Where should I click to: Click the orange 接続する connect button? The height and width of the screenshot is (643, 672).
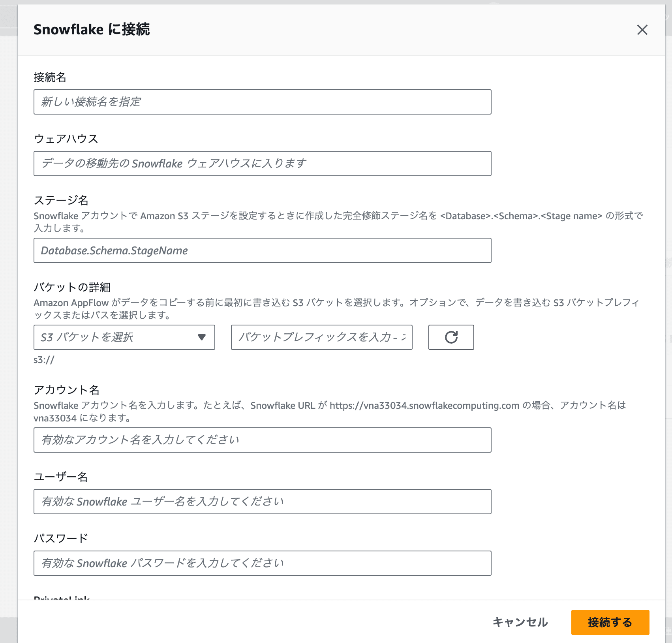(610, 622)
